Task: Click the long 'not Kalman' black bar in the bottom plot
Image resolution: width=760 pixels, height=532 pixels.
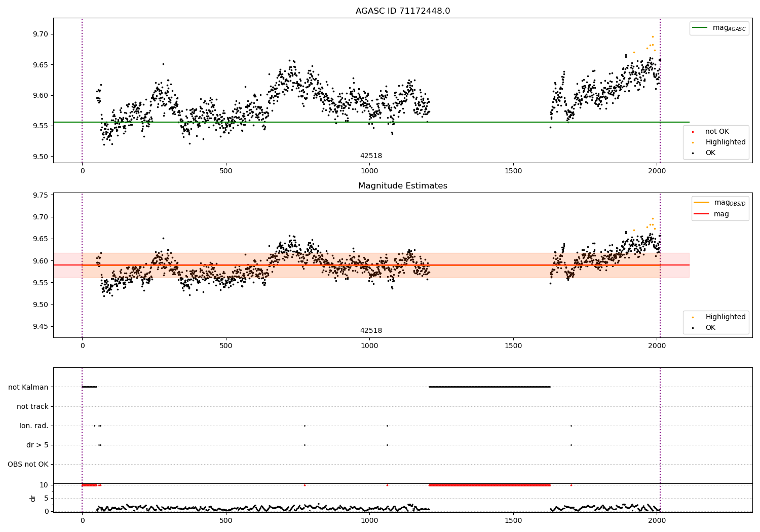Action: coord(489,387)
